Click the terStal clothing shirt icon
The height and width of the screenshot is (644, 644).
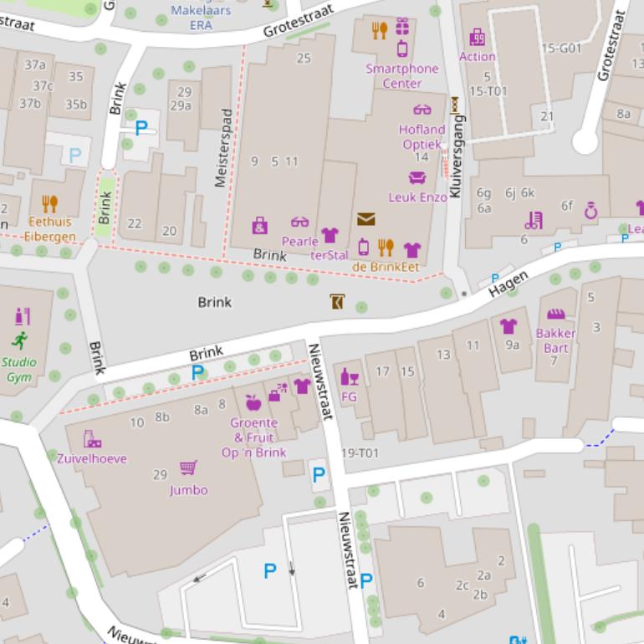330,236
